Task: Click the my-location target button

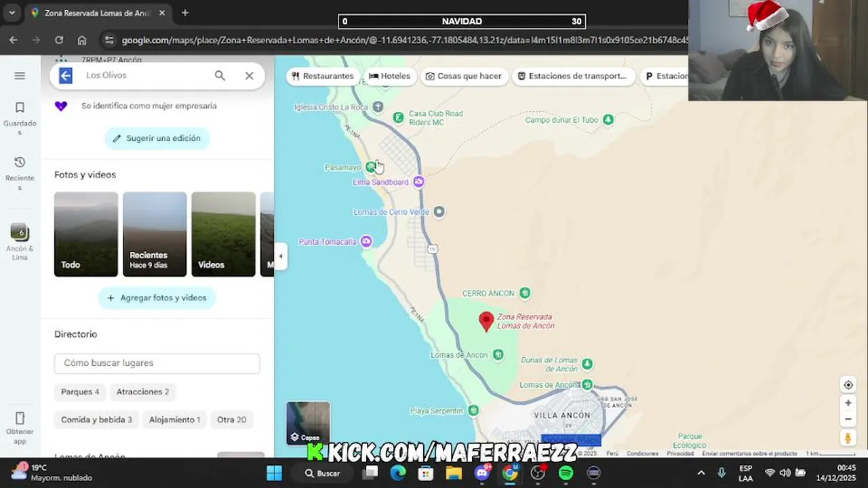Action: [x=848, y=385]
